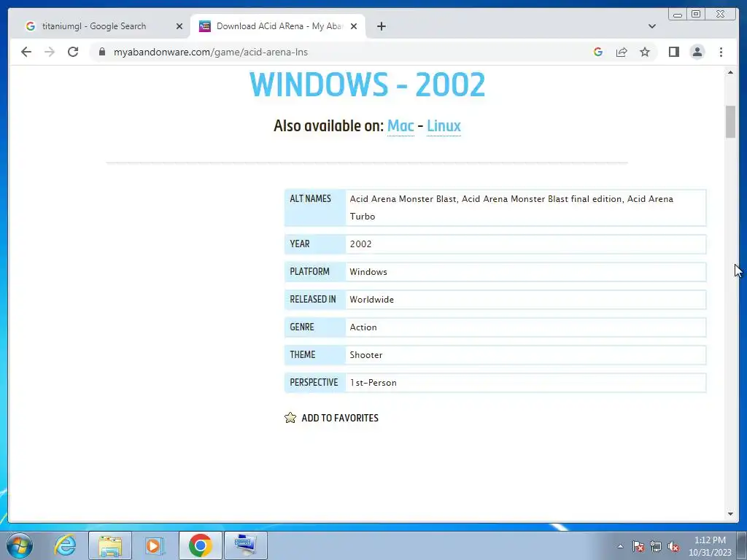747x560 pixels.
Task: Click the WINDOWS - 2002 heading
Action: [x=368, y=85]
